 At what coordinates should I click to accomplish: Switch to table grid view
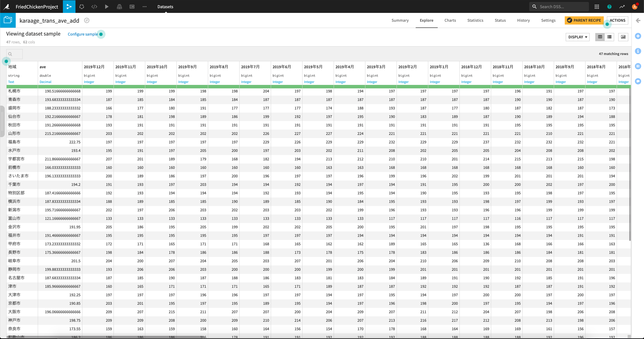[x=600, y=37]
